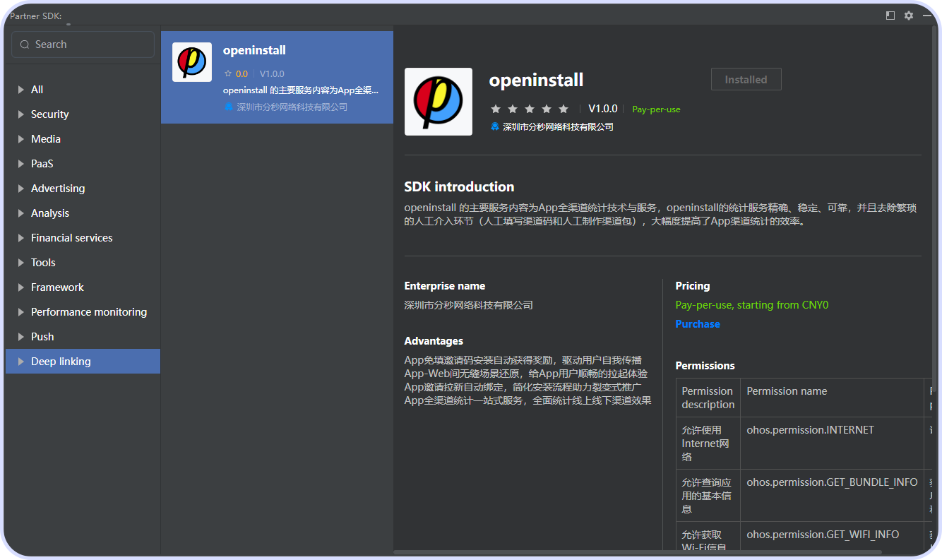
Task: Open the gear settings in the title bar
Action: coord(909,16)
